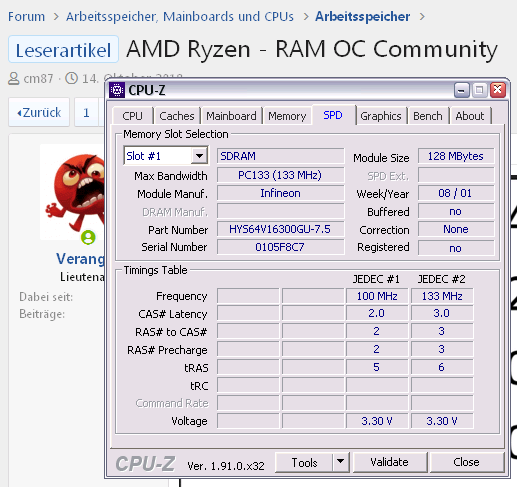Go to forum page 1
Image resolution: width=517 pixels, height=487 pixels.
point(86,112)
